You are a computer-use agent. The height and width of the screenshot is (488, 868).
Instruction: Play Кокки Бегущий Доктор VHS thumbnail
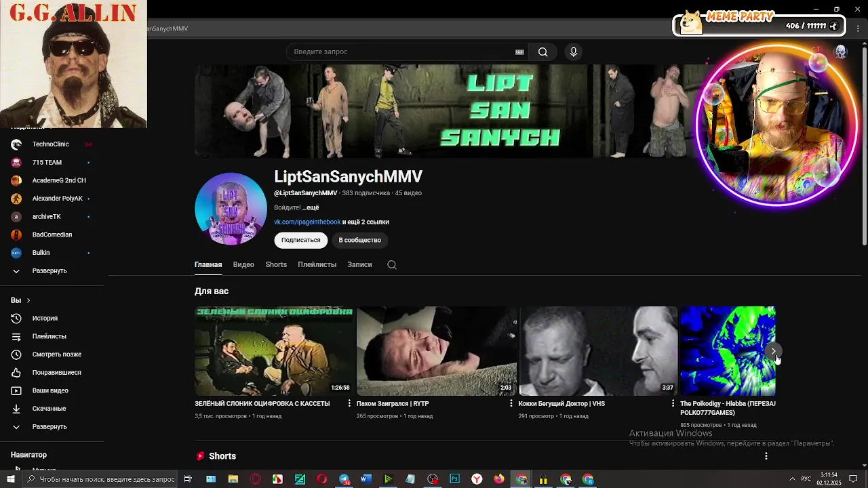(598, 351)
